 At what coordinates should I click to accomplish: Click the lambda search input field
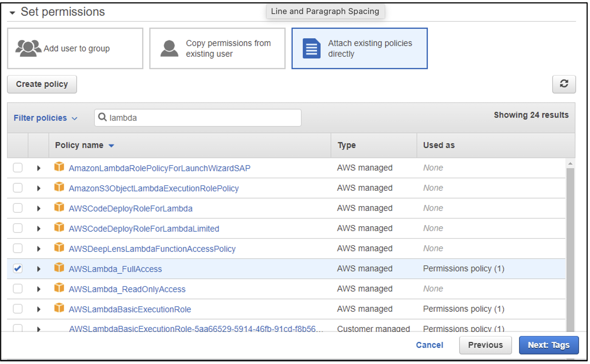click(198, 118)
